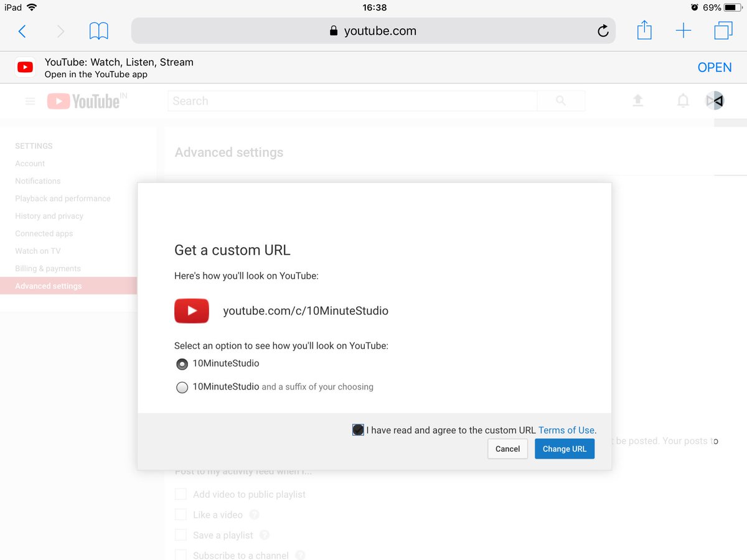This screenshot has height=560, width=747.
Task: Tap the Safari forward arrow
Action: click(60, 31)
